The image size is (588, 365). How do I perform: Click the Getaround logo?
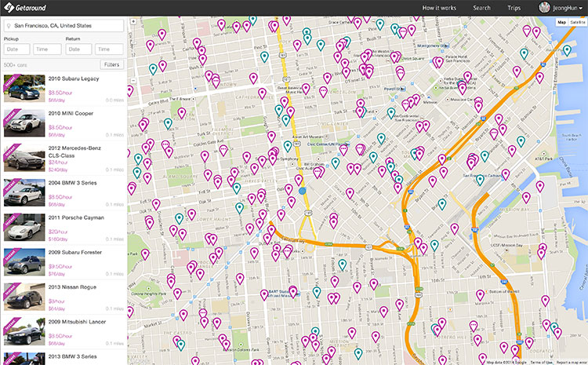click(x=25, y=8)
